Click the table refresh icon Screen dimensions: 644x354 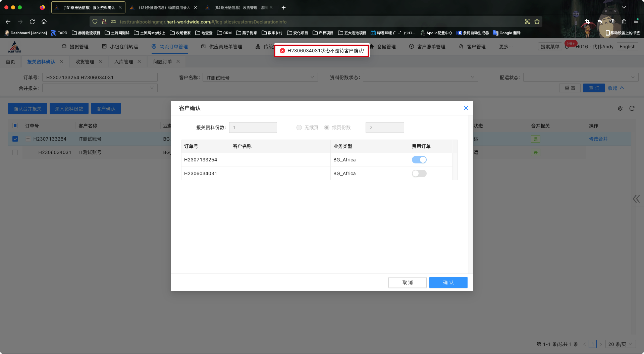632,108
